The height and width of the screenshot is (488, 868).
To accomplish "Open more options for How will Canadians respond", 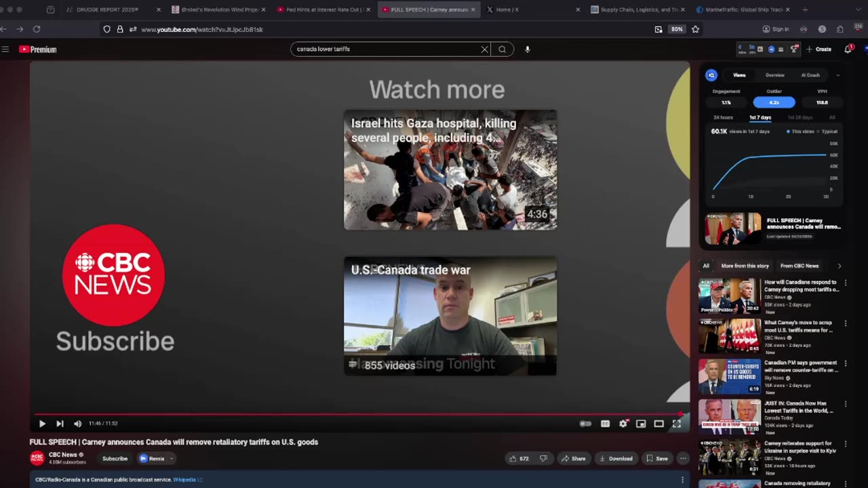I will click(x=845, y=283).
